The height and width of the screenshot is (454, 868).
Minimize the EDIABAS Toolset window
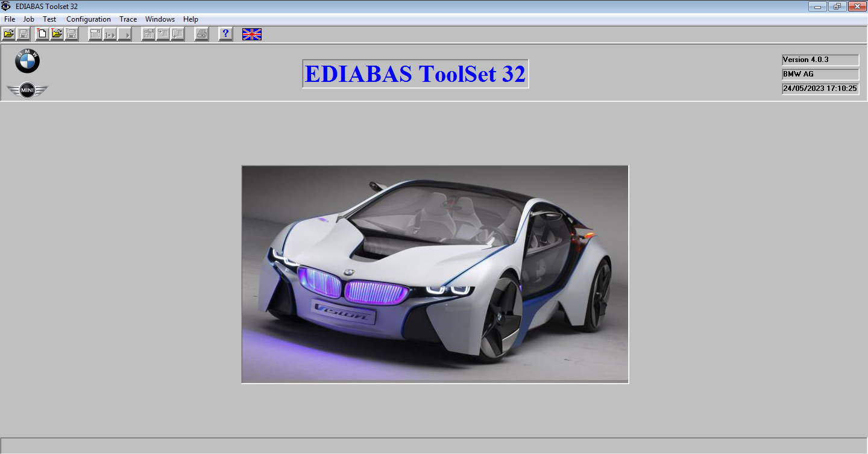(x=818, y=6)
